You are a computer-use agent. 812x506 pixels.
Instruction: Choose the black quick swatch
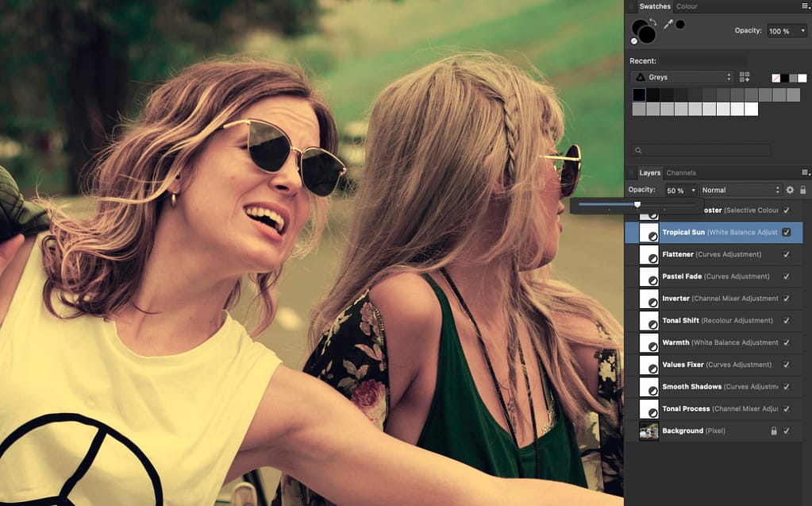click(784, 79)
